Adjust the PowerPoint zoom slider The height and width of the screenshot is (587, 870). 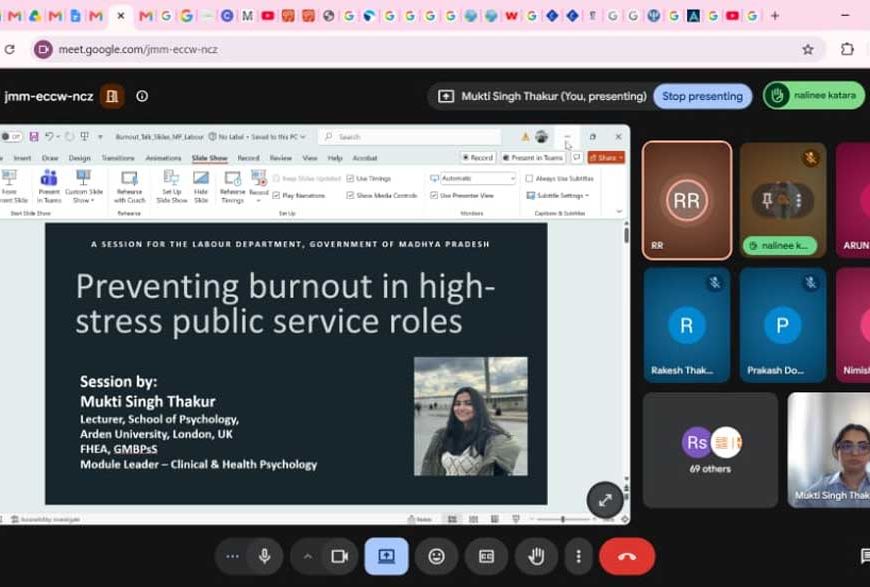click(x=563, y=519)
